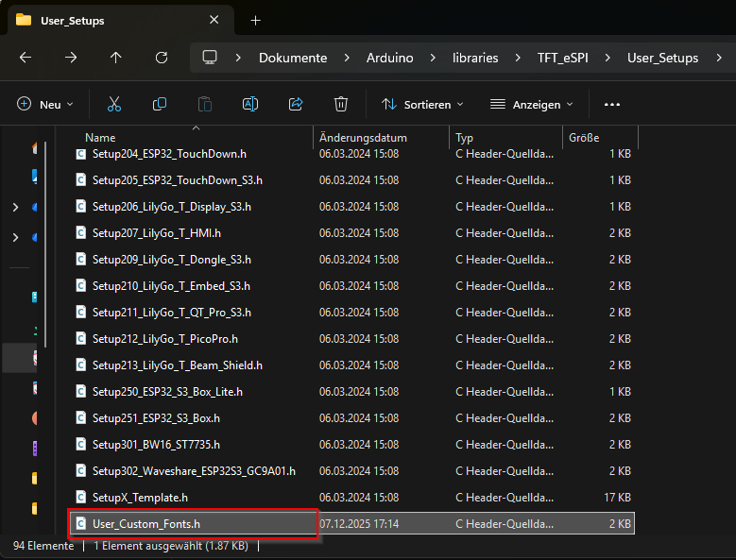Click the Cut scissors icon
Screen dimensions: 736x560
click(x=114, y=104)
